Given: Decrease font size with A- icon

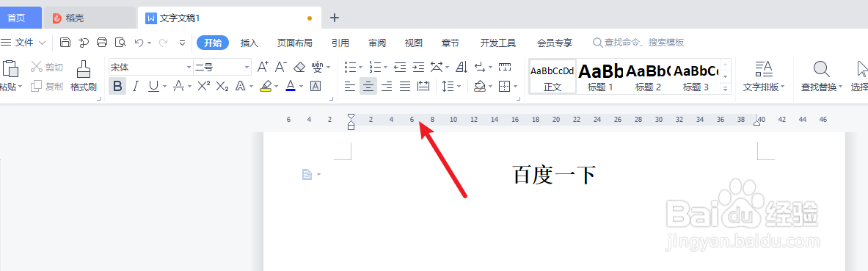Looking at the screenshot, I should [281, 67].
